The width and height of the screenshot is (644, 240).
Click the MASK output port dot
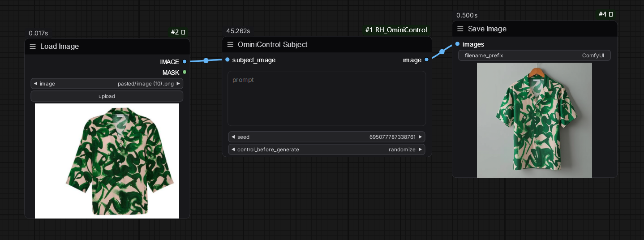coord(185,72)
